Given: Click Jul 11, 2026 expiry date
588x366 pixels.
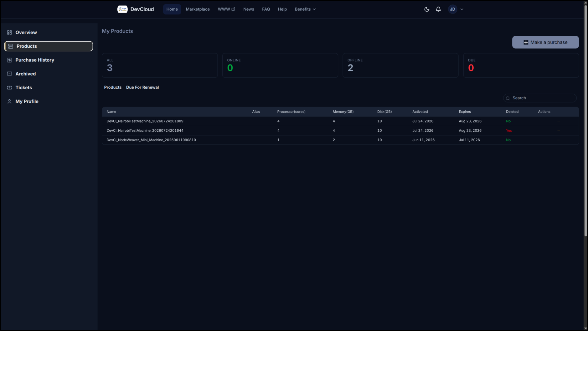Looking at the screenshot, I should pyautogui.click(x=469, y=140).
